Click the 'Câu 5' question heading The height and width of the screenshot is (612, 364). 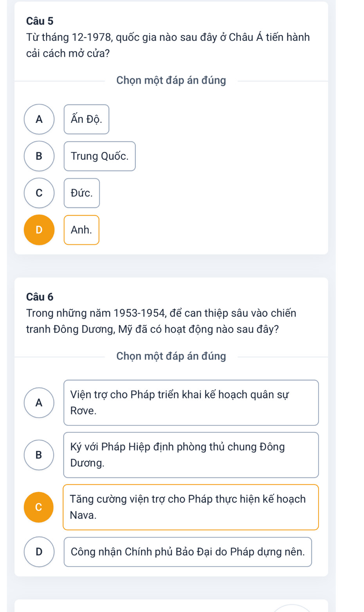click(x=40, y=21)
